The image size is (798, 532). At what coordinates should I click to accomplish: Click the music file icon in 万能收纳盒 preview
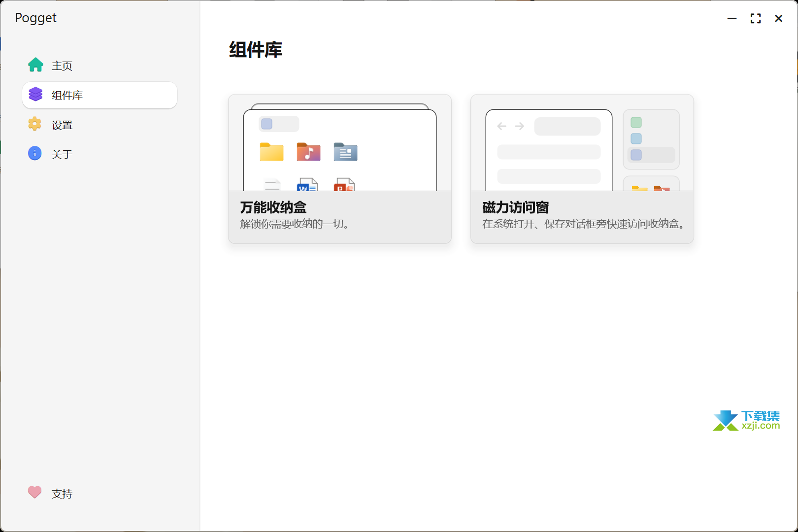(x=309, y=152)
